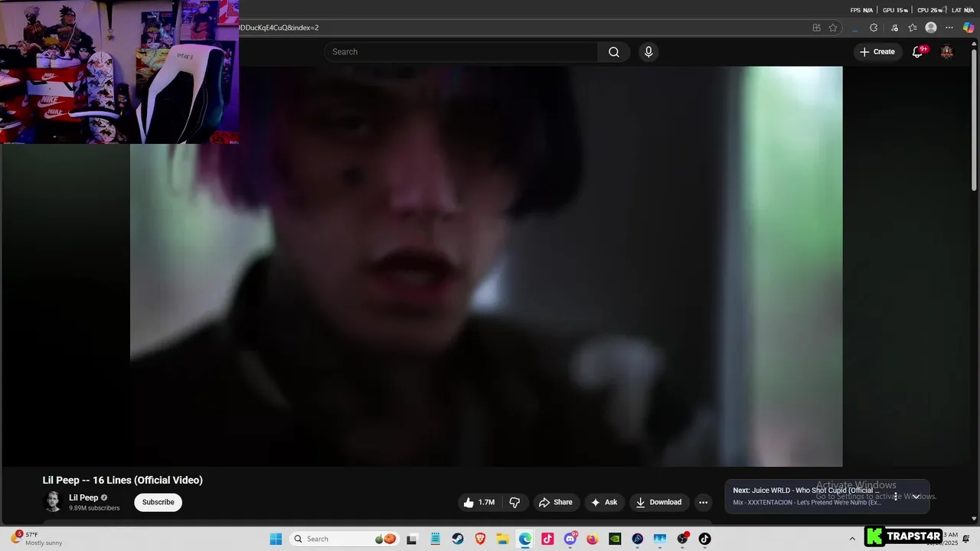The image size is (980, 551).
Task: Launch Brave browser from taskbar
Action: 480,539
